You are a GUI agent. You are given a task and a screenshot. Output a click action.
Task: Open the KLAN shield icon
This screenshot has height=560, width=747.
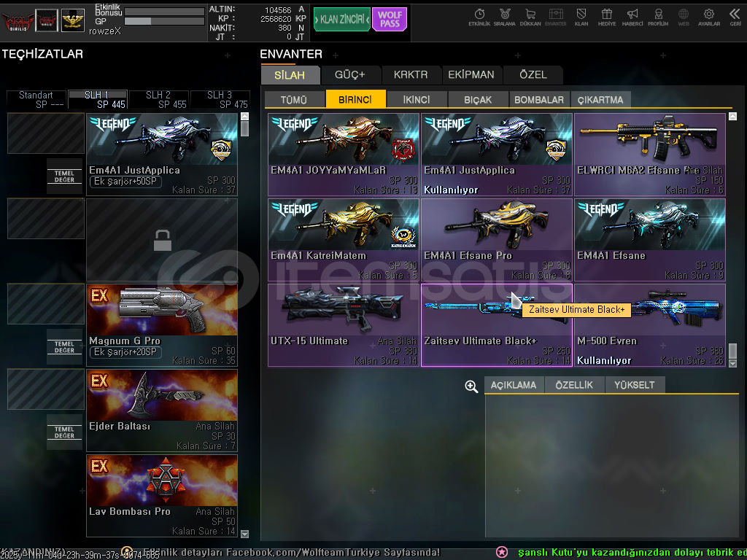click(581, 17)
